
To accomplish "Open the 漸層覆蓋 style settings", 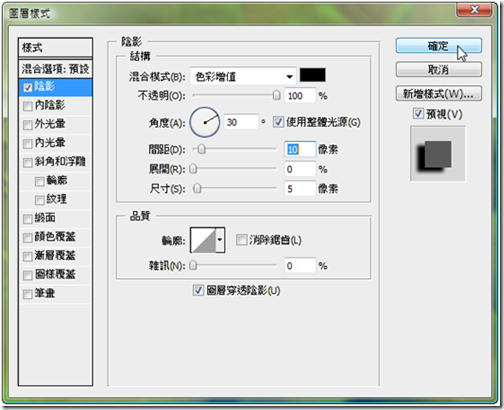I will pos(55,256).
